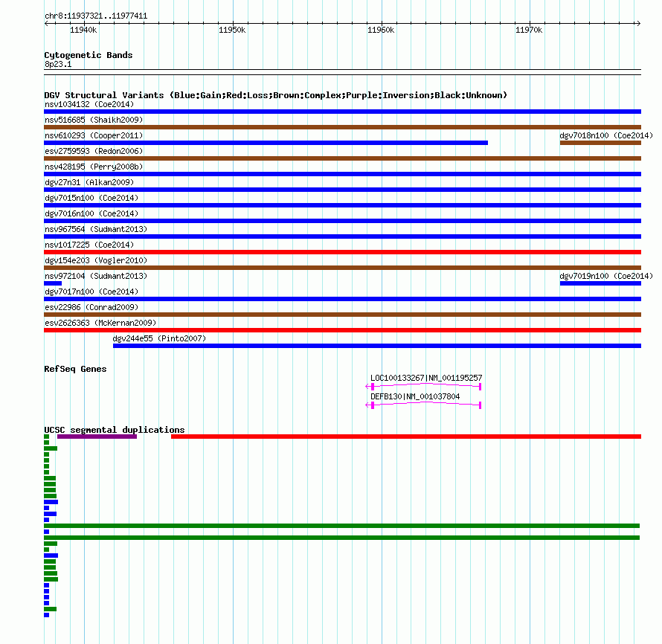Open variant esv2626363 (McKernan2009)
The width and height of the screenshot is (662, 644).
tap(100, 323)
